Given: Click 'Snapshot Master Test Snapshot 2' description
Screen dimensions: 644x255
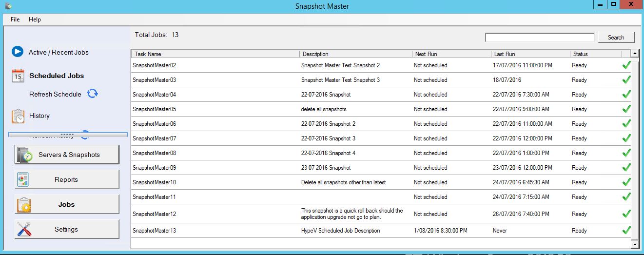Looking at the screenshot, I should (340, 65).
